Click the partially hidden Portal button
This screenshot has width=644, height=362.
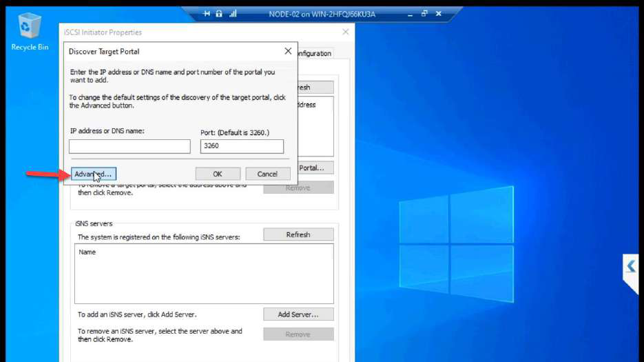pyautogui.click(x=315, y=168)
